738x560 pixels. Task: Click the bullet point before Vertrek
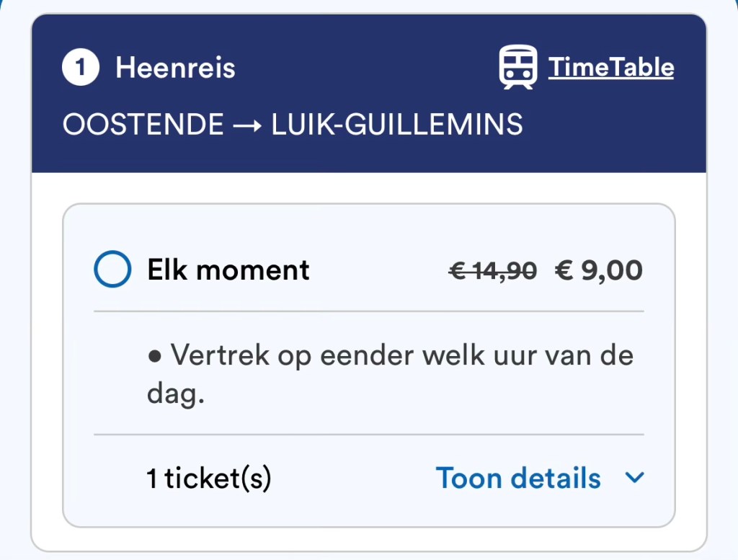click(154, 356)
